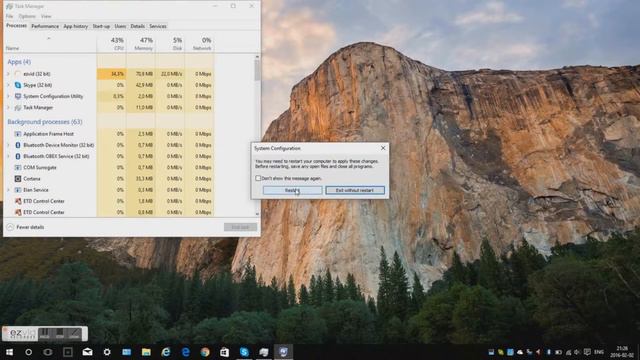Click the Bluetooth Device Monitor icon

(18, 145)
